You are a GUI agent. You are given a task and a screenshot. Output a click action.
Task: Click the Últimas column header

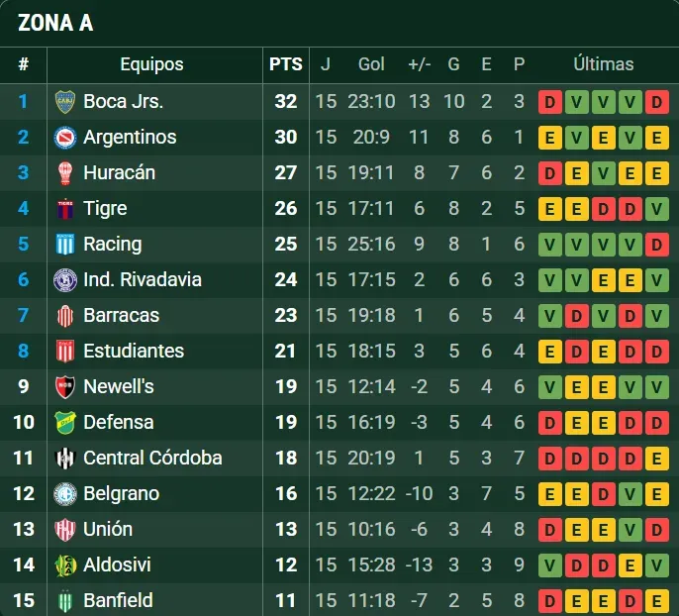tap(603, 64)
